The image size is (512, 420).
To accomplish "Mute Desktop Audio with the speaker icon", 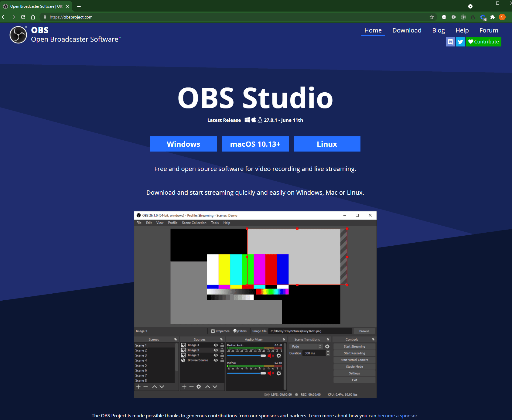I will 270,356.
